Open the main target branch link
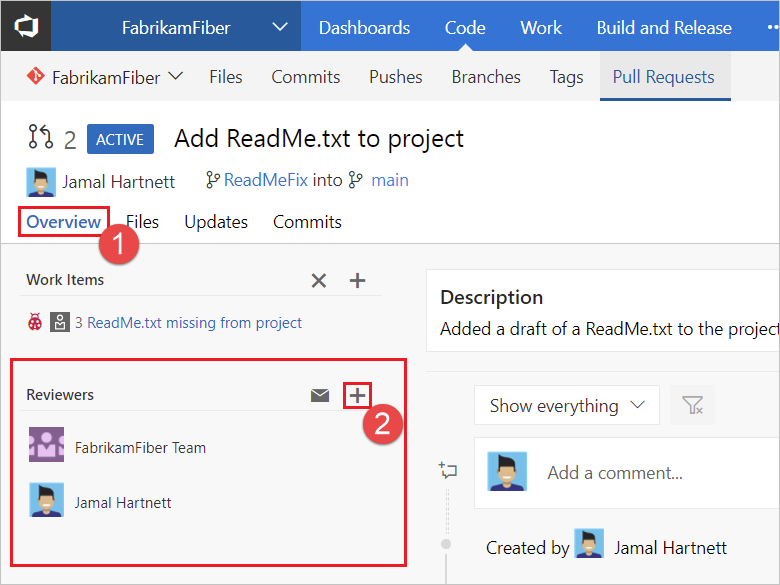The width and height of the screenshot is (780, 585). click(x=390, y=181)
